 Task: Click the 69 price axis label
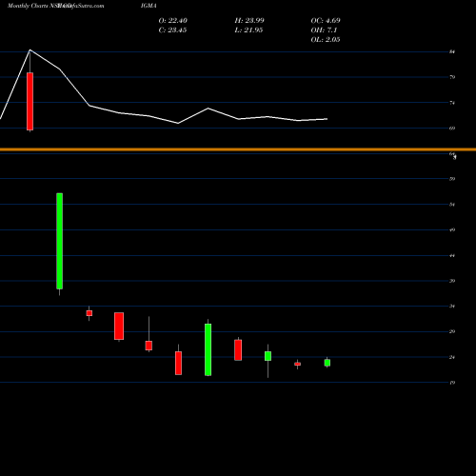point(452,129)
